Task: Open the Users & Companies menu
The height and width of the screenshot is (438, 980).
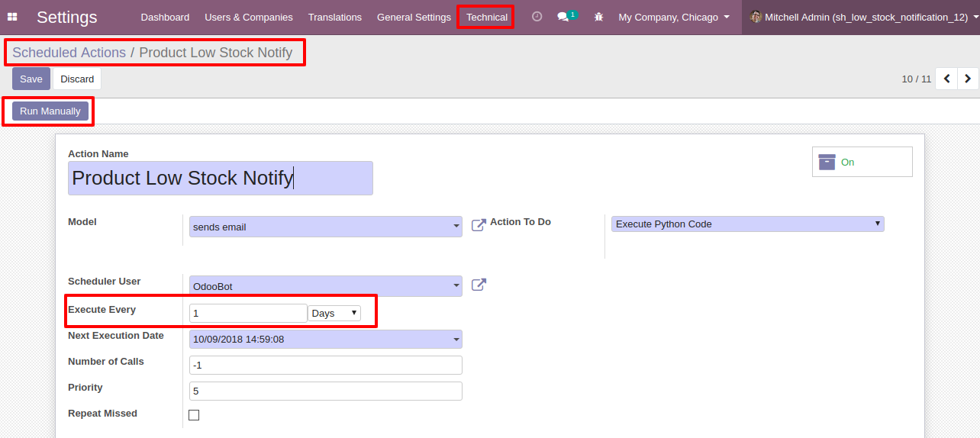Action: pyautogui.click(x=249, y=17)
